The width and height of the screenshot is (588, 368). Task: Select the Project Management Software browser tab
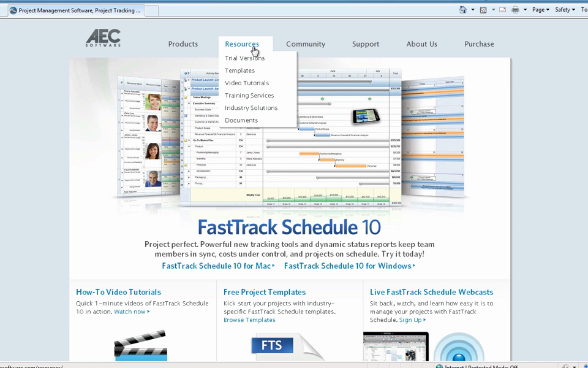coord(75,10)
